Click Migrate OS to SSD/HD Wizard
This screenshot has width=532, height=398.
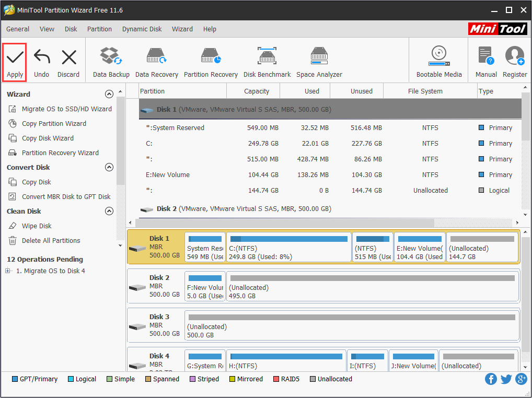tap(60, 109)
